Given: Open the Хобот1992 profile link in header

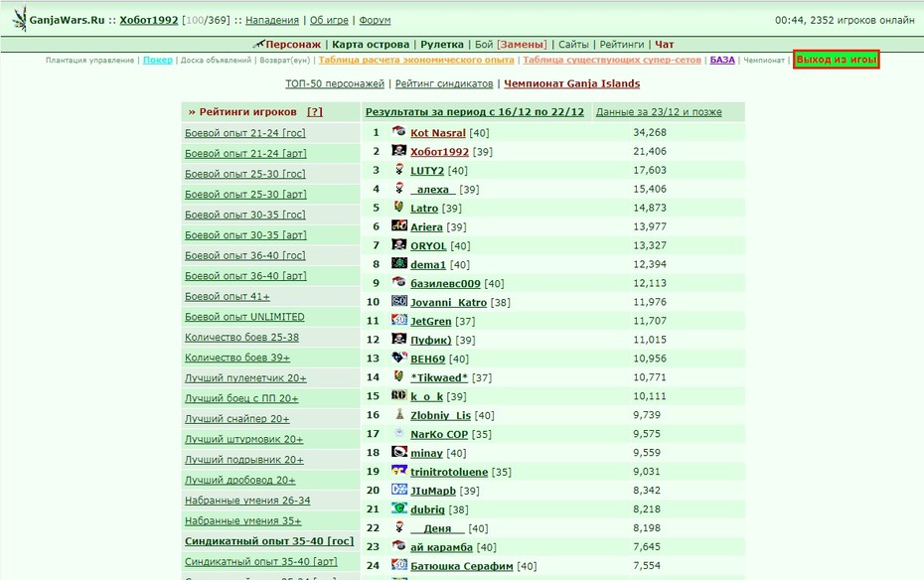Looking at the screenshot, I should pyautogui.click(x=148, y=20).
